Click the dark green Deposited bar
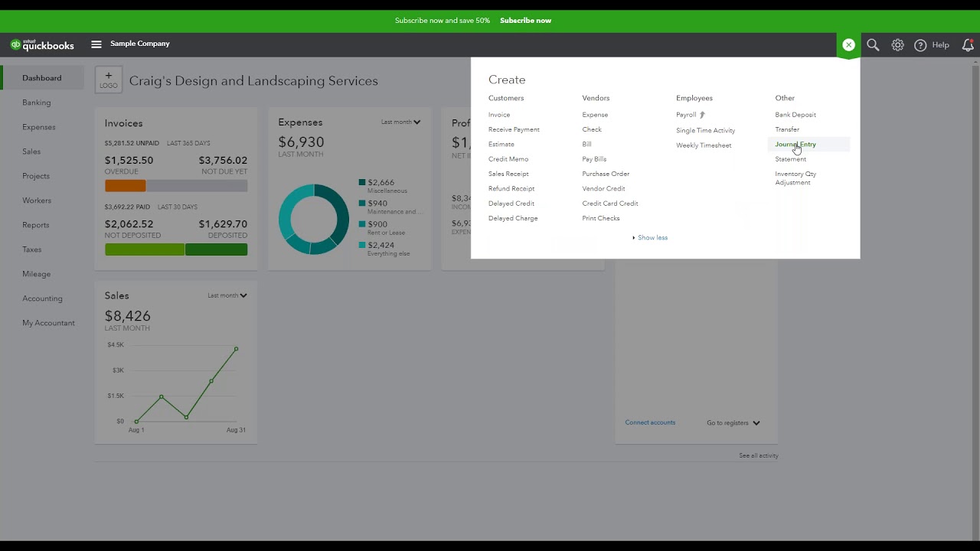 pos(217,249)
